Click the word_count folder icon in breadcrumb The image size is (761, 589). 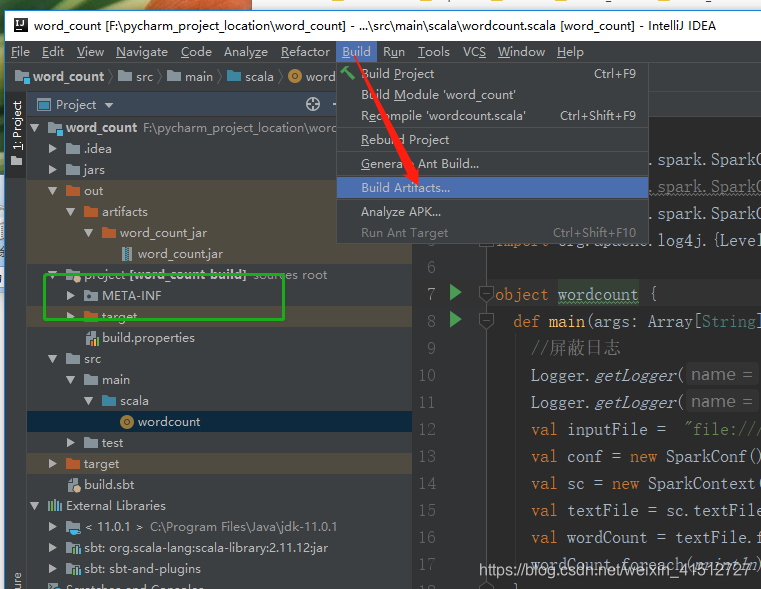pyautogui.click(x=22, y=76)
